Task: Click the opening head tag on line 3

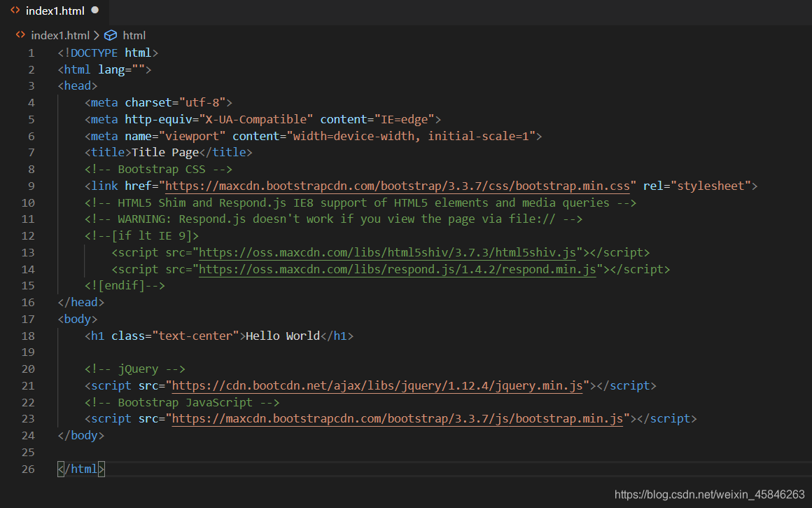Action: 78,86
